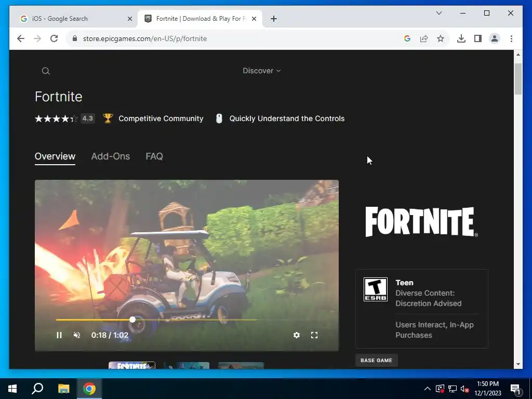Reload the current page
Viewport: 532px width, 399px height.
tap(54, 38)
